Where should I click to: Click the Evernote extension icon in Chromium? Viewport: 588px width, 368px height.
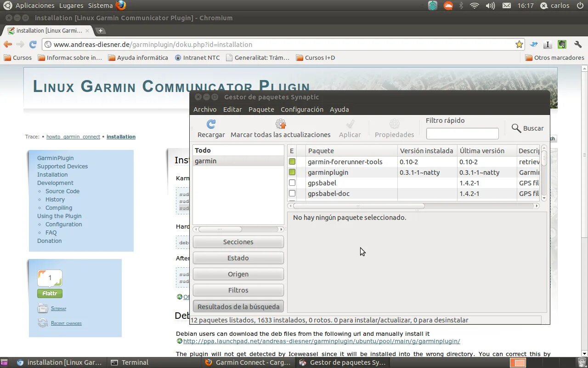click(x=562, y=45)
